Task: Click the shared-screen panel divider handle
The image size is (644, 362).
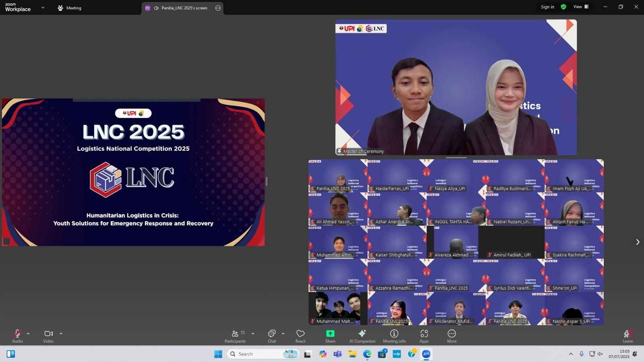Action: (266, 181)
